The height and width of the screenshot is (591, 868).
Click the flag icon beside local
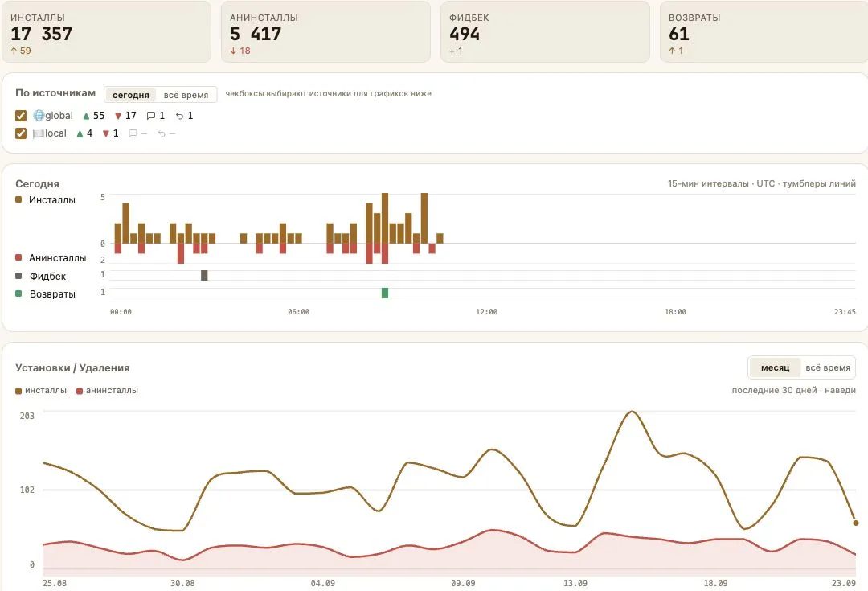pos(39,133)
